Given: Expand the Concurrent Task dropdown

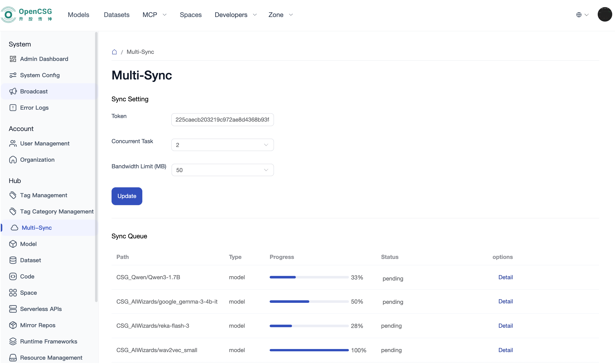Looking at the screenshot, I should coord(222,145).
